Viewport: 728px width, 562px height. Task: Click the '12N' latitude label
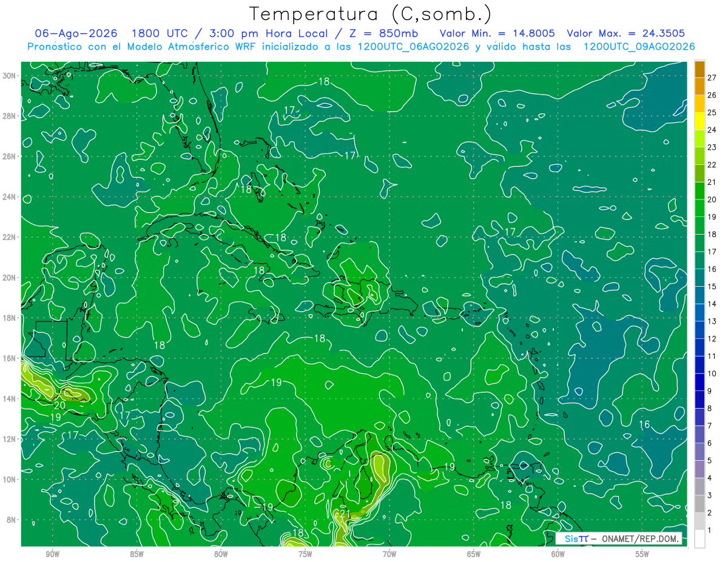click(x=10, y=439)
